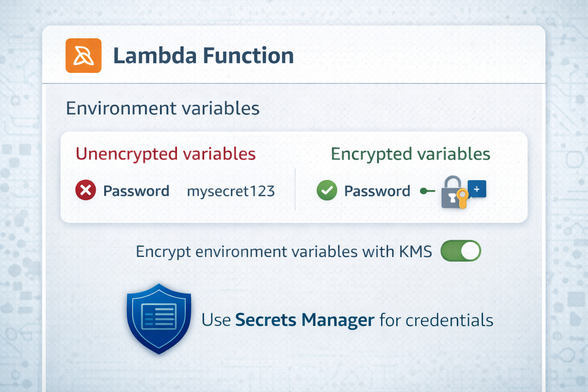
Task: Click the "for credentials" text
Action: pyautogui.click(x=436, y=320)
